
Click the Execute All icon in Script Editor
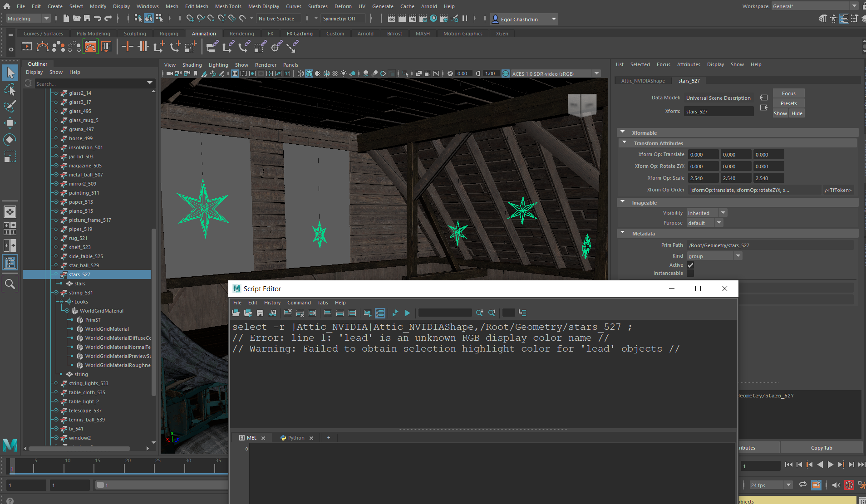tap(395, 313)
